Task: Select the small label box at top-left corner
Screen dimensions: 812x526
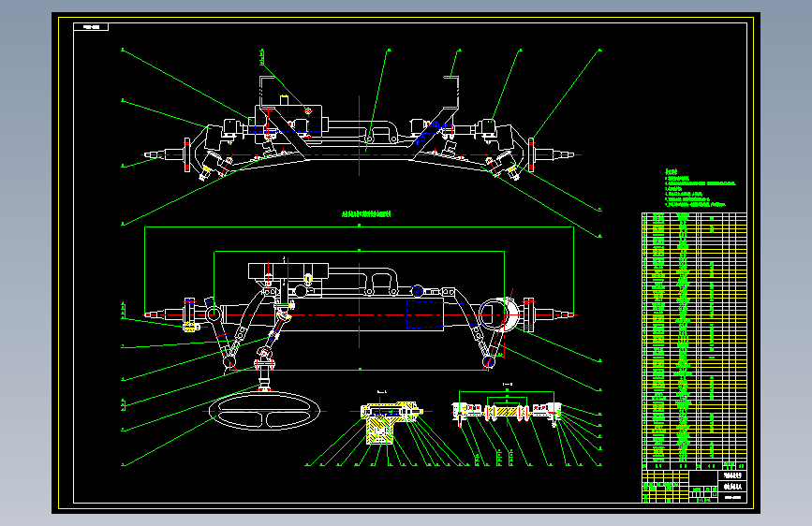Action: pos(91,27)
